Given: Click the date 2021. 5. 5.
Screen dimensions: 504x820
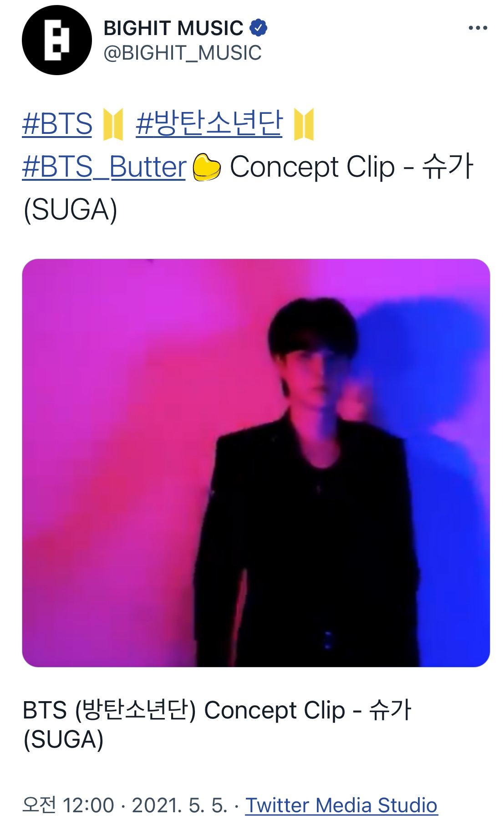Looking at the screenshot, I should pos(179,805).
